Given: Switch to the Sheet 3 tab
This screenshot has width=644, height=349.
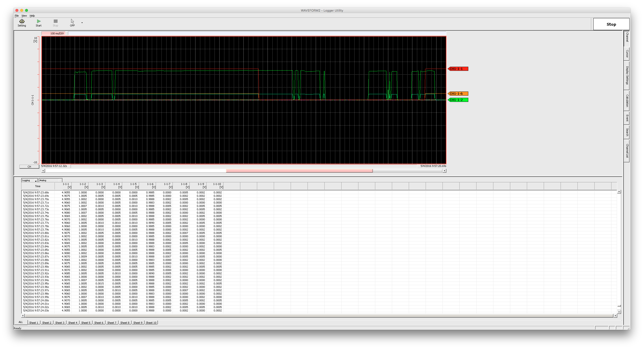Looking at the screenshot, I should coord(60,323).
